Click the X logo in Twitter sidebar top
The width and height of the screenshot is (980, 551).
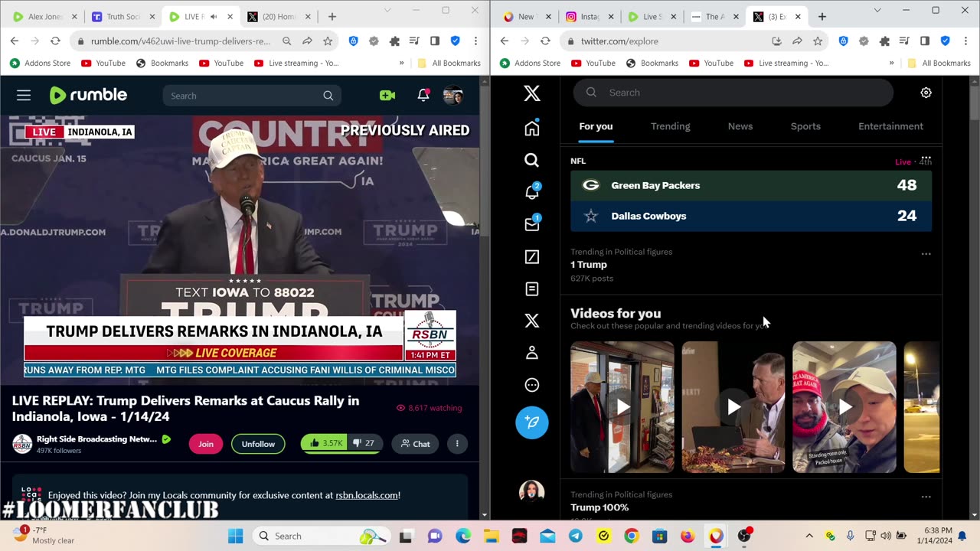point(531,93)
